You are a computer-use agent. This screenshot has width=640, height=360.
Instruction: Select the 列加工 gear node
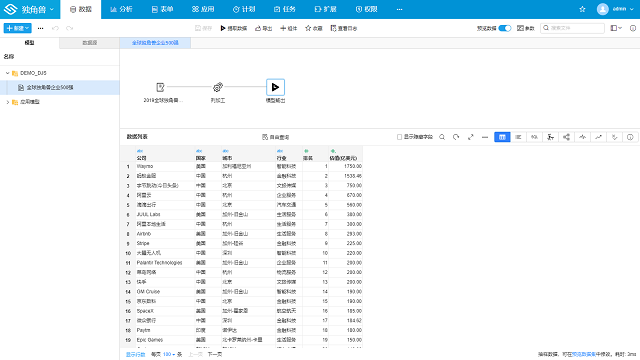tap(218, 87)
